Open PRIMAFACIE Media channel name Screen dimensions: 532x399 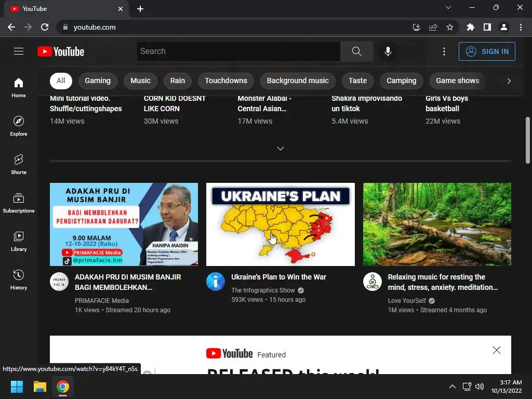(x=102, y=301)
